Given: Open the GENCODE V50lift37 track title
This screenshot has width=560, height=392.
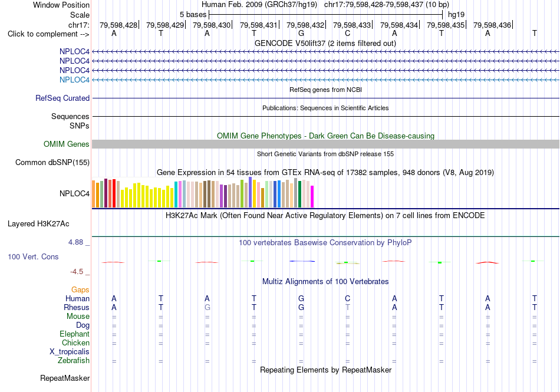Looking at the screenshot, I should (325, 43).
